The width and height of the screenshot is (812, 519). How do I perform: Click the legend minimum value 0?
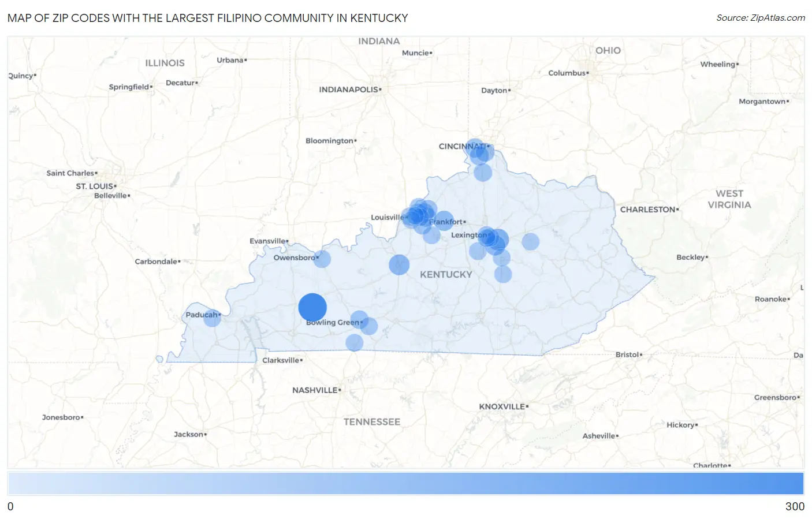[x=10, y=506]
